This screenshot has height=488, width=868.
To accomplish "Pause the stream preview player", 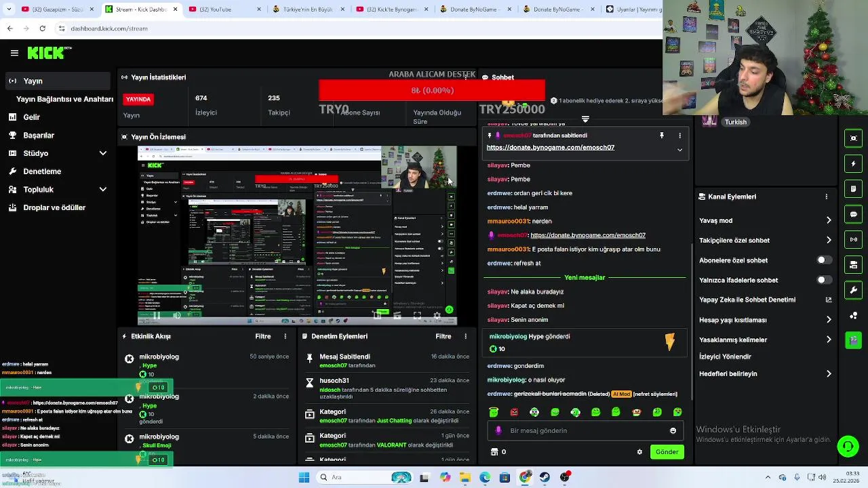I will [157, 315].
